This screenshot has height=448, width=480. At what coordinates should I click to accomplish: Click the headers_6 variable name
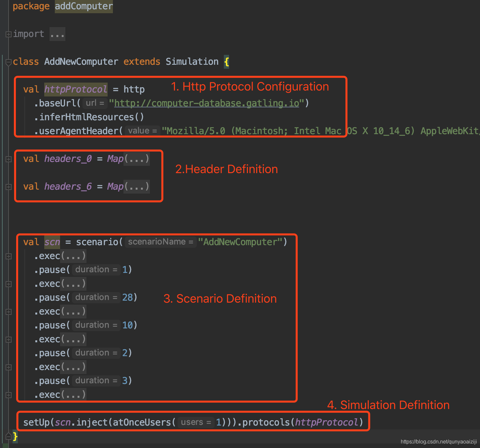[x=68, y=187]
